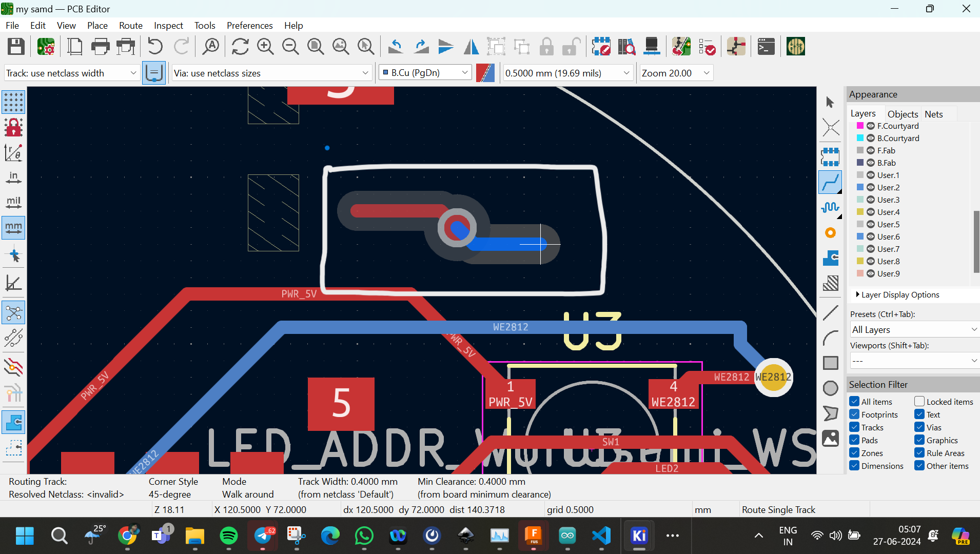Toggle ratsnest display icon
The image size is (980, 554).
click(13, 312)
